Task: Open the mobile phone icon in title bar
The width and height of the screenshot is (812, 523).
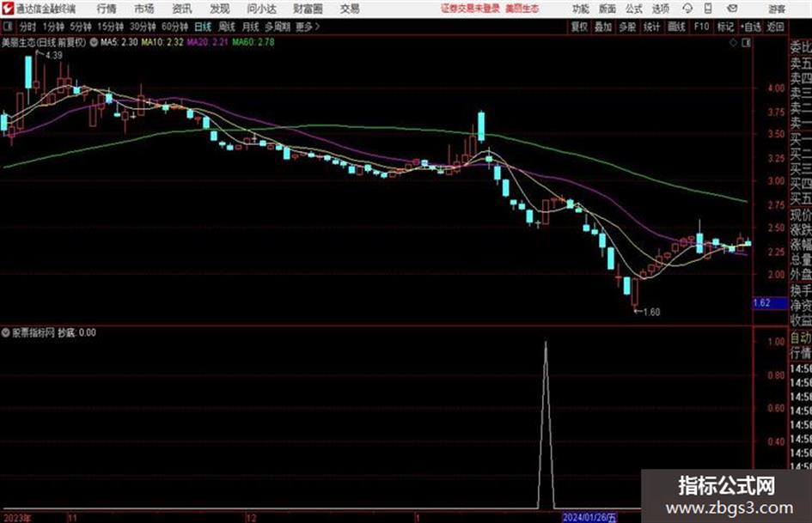Action: (x=708, y=9)
